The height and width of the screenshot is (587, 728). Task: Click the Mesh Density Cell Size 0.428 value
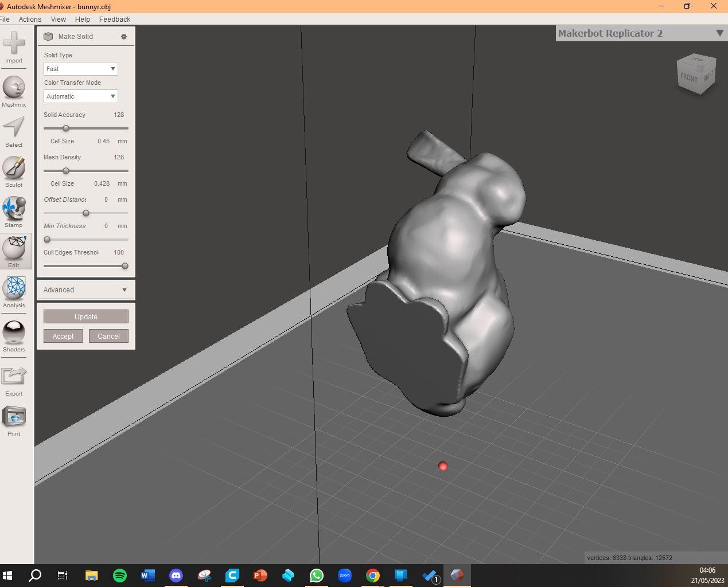pyautogui.click(x=102, y=183)
